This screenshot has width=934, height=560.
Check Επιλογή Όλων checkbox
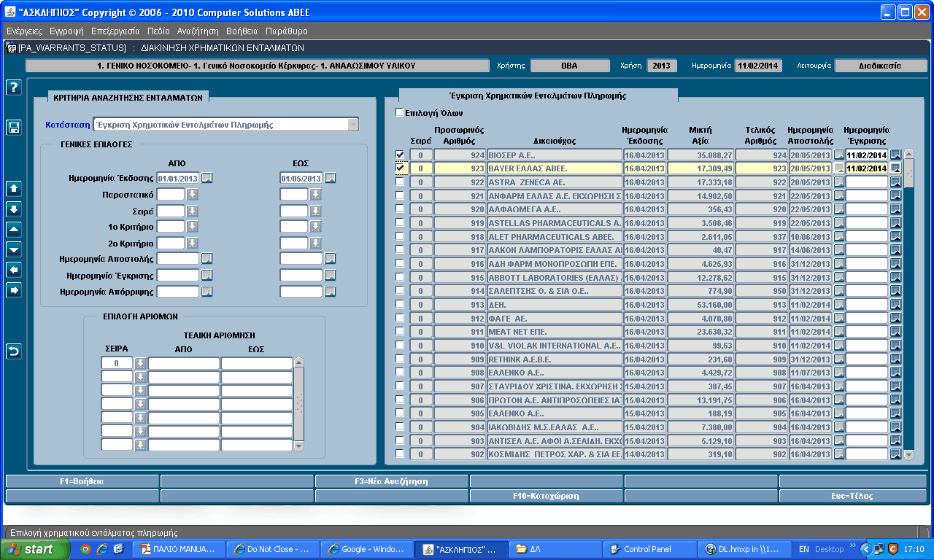pos(399,112)
